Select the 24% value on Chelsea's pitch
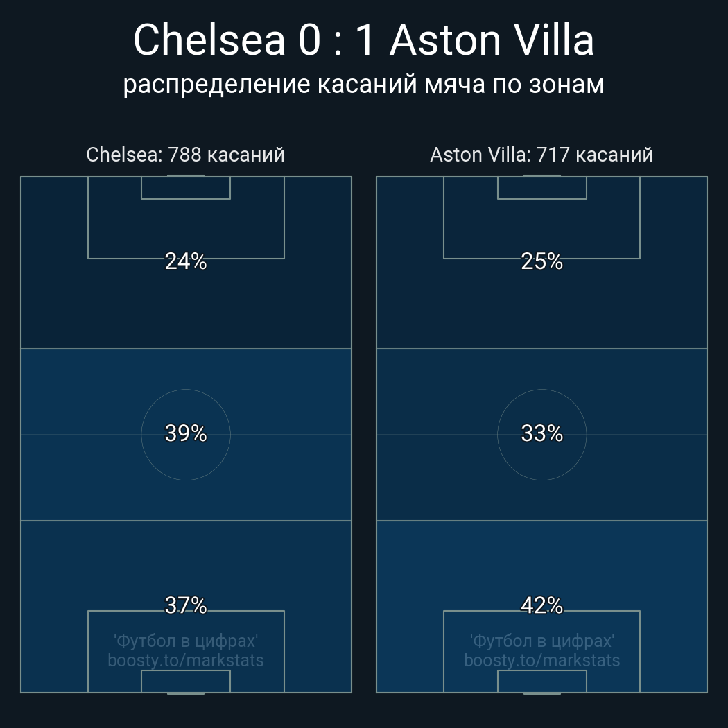Viewport: 728px width, 728px height. 186,261
